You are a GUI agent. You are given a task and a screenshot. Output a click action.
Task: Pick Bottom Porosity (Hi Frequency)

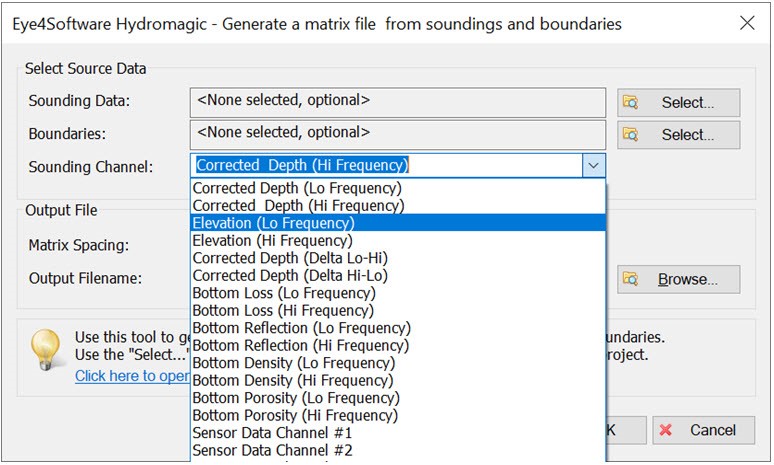398,416
